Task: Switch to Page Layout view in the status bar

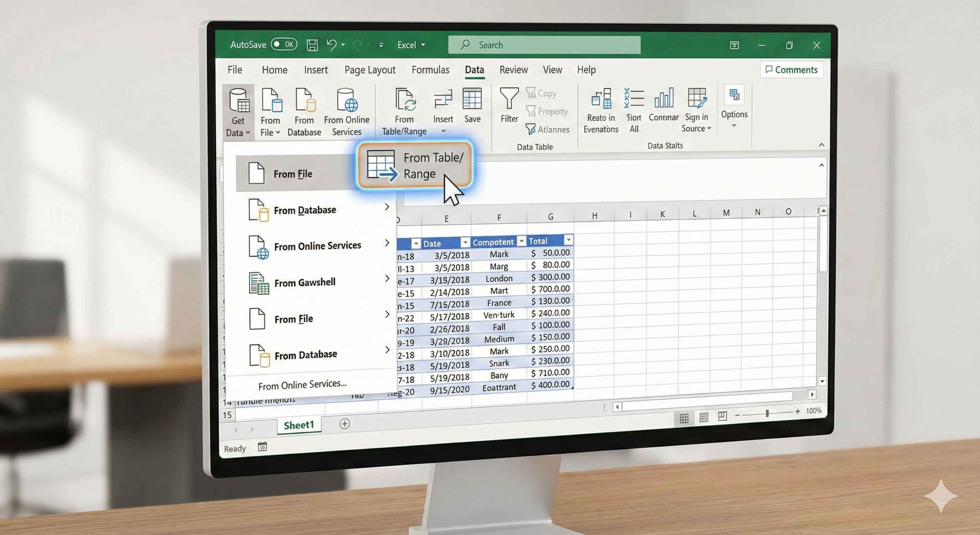Action: coord(703,417)
